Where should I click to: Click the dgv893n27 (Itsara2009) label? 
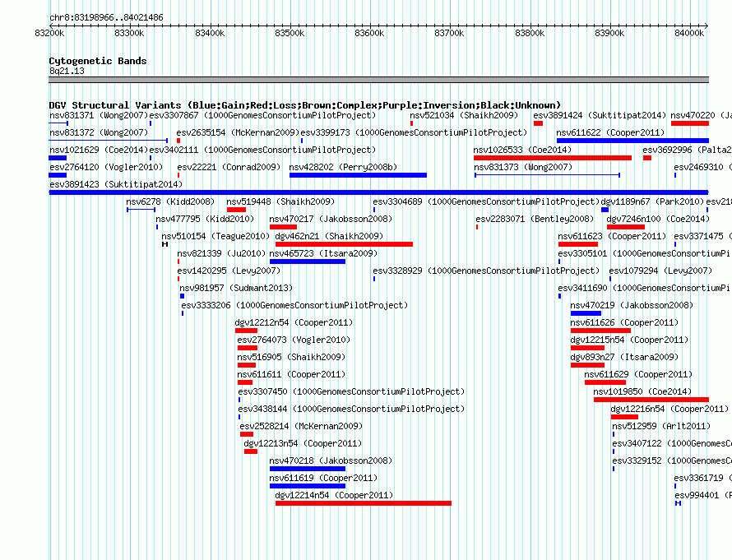point(624,357)
